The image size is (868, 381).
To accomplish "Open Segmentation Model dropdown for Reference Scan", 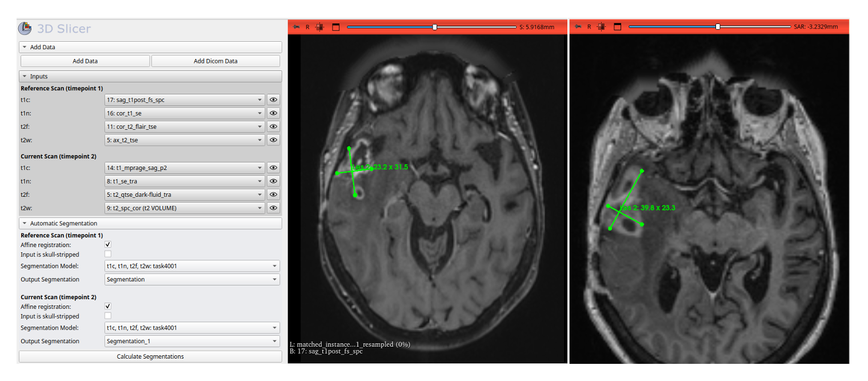I will click(x=193, y=266).
